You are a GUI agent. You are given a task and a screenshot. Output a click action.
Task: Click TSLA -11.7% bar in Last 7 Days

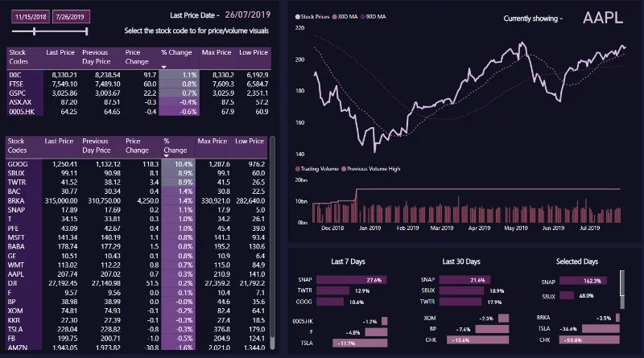(360, 343)
